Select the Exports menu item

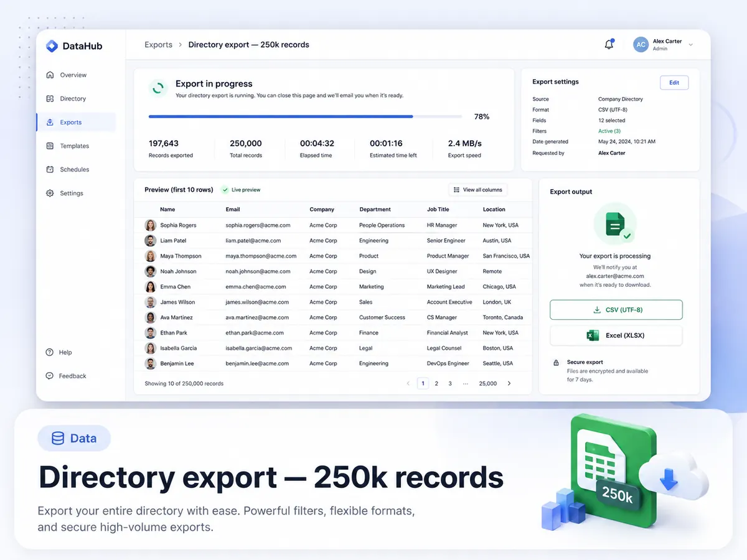(76, 123)
